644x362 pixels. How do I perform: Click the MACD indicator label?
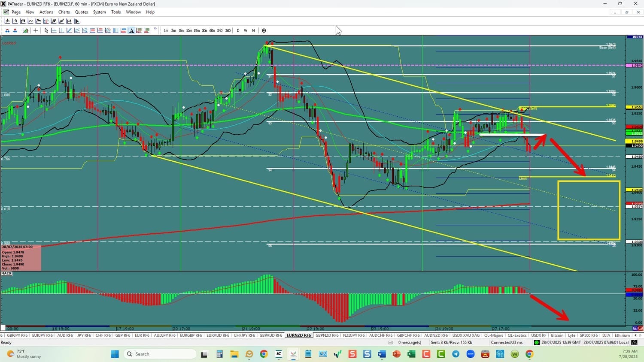pos(6,273)
